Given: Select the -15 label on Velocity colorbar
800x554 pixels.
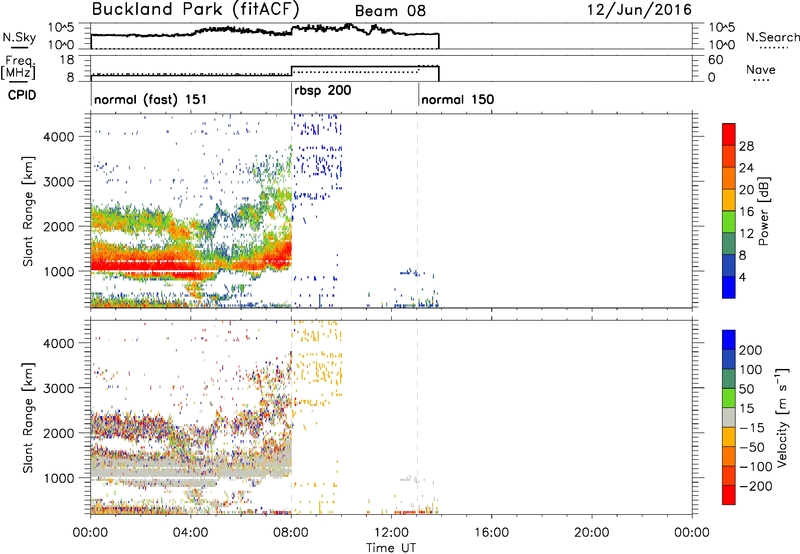Looking at the screenshot, I should coord(752,428).
